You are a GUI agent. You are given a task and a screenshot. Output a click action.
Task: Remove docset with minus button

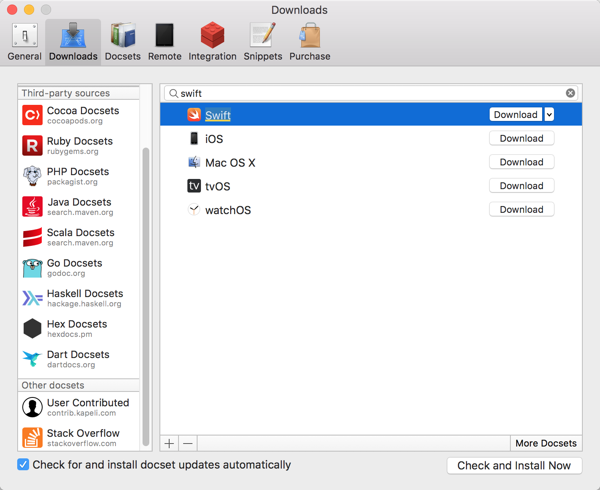[188, 443]
